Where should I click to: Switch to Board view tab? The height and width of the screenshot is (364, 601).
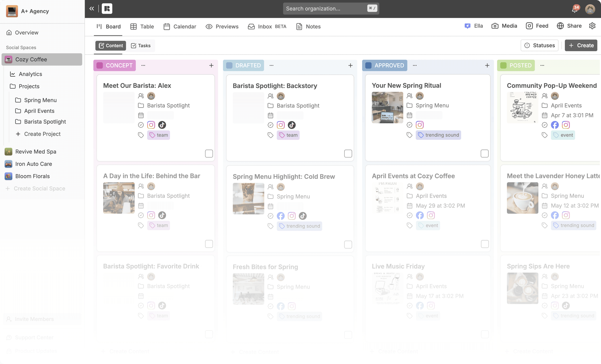pyautogui.click(x=108, y=27)
